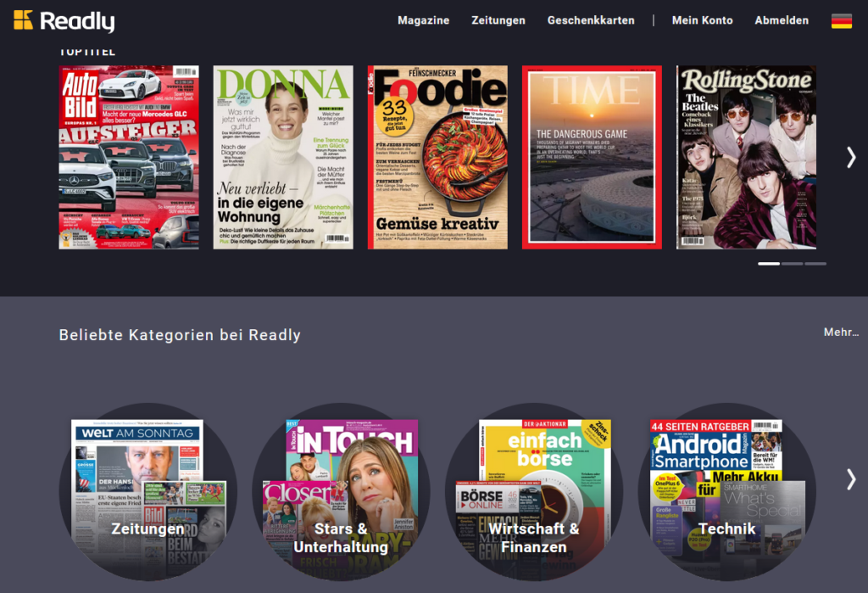Image resolution: width=868 pixels, height=593 pixels.
Task: Open the Auto Bild magazine cover
Action: (129, 158)
